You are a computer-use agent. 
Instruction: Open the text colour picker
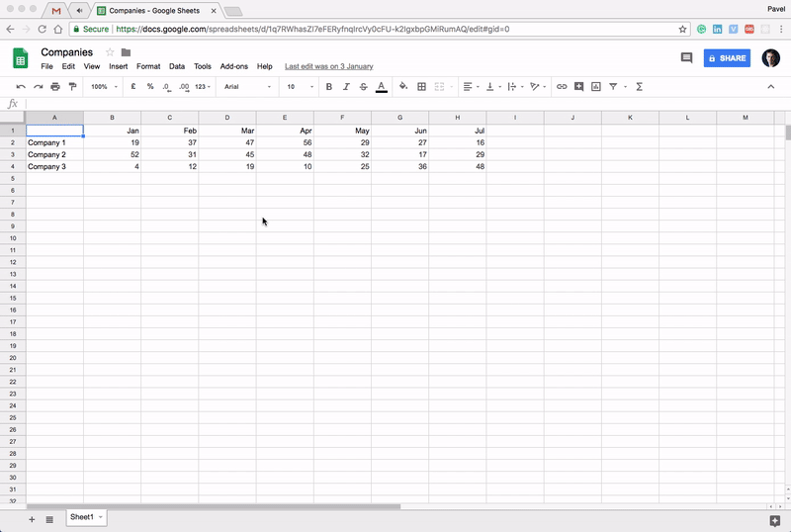(x=382, y=87)
